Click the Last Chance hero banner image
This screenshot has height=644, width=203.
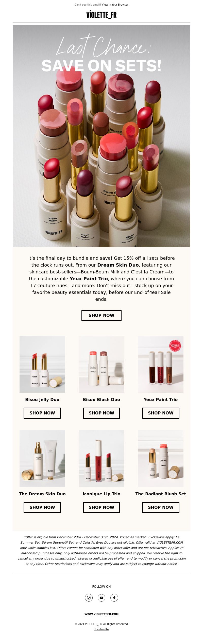pos(101,136)
